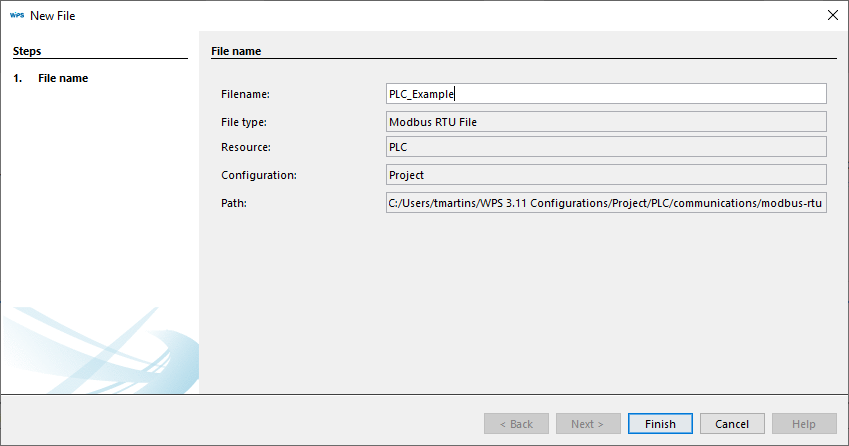Open Help for this wizard
849x446 pixels.
pyautogui.click(x=804, y=424)
